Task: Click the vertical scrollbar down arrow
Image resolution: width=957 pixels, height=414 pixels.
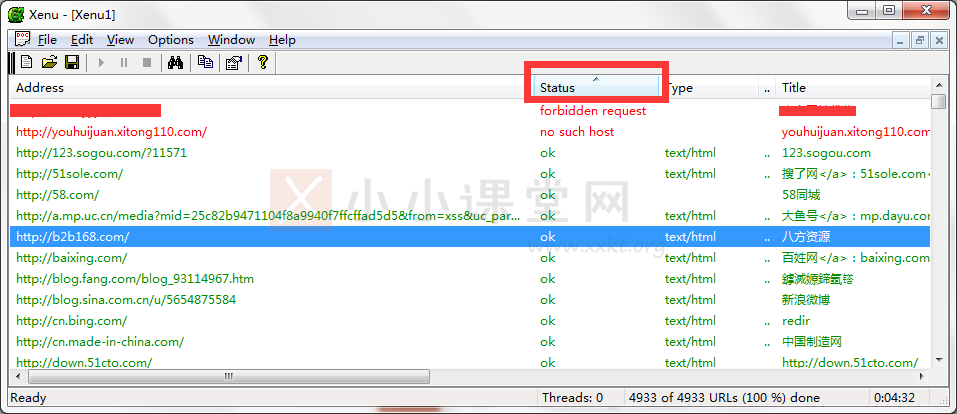Action: (939, 361)
